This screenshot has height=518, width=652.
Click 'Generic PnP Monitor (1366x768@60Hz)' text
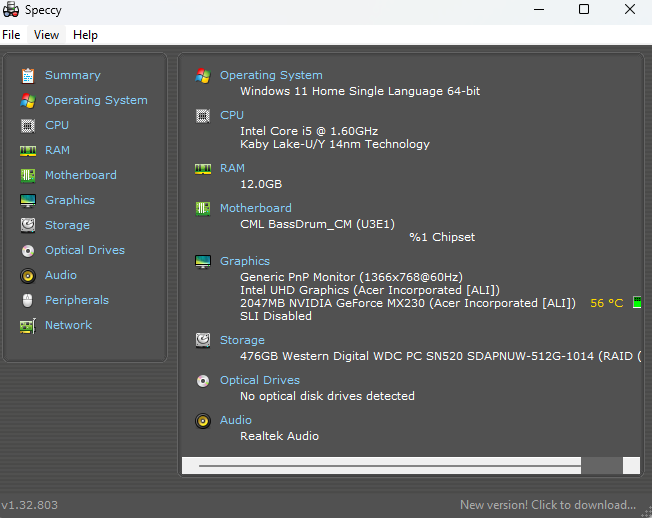(351, 277)
